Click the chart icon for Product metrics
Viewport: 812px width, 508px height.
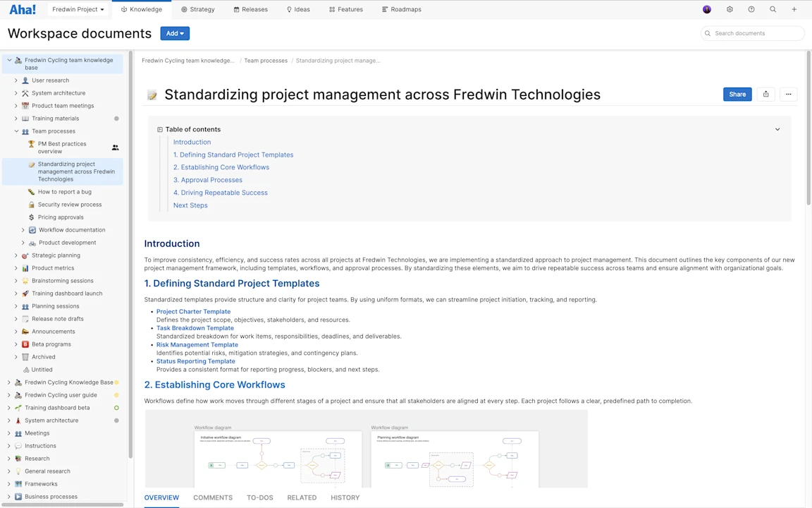coord(25,268)
